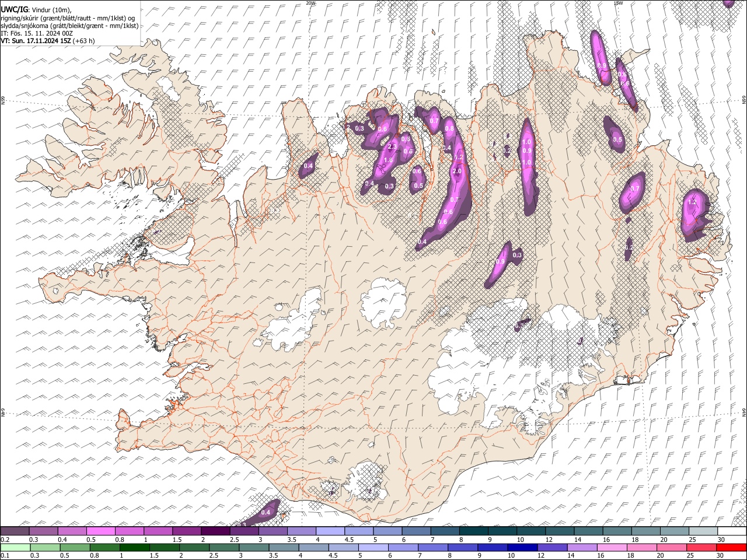Viewport: 747px width, 560px height.
Task: Select the darkest green 1–1.5 swatch in the lower legend
Action: click(x=135, y=547)
